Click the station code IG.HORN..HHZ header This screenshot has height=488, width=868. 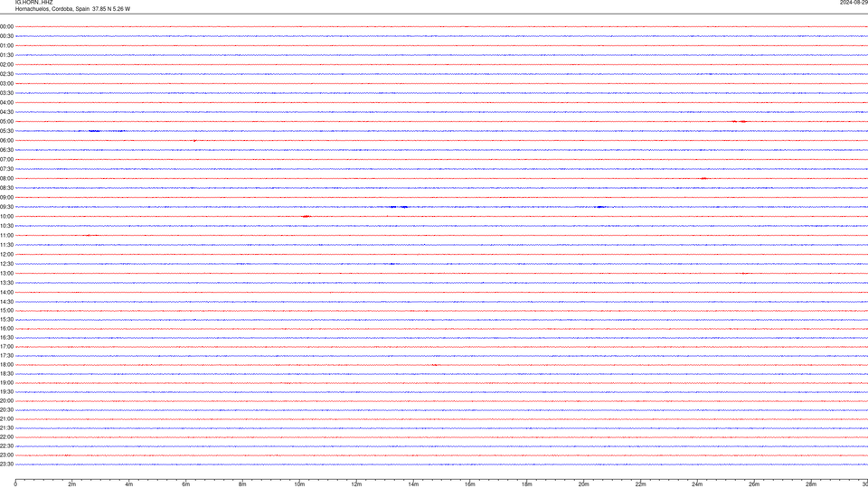tap(33, 2)
